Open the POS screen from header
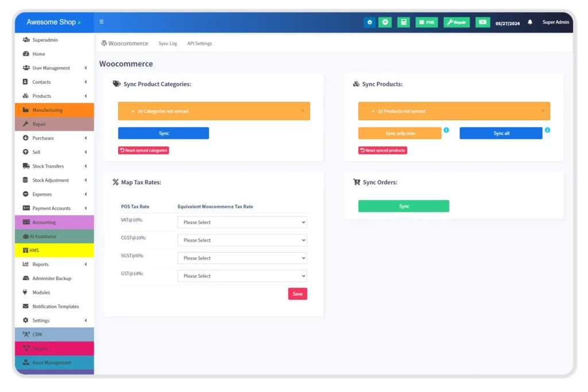This screenshot has width=588, height=392. (426, 22)
